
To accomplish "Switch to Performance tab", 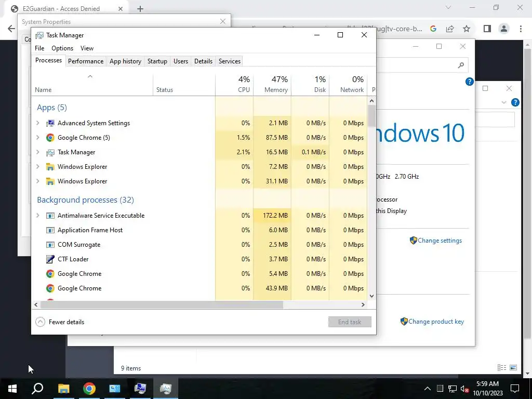I will point(86,61).
